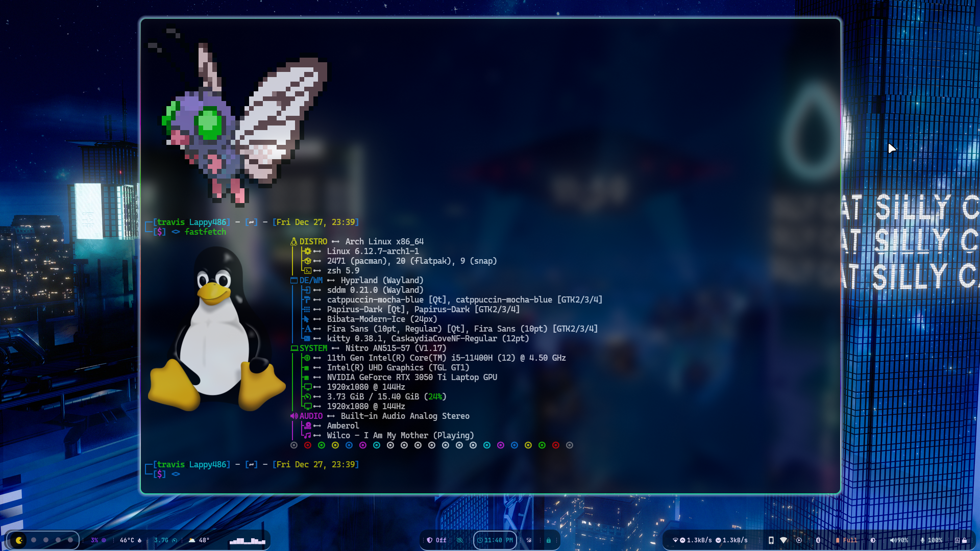Click 'Linux 6.12.7-arch1-1' kernel line
Viewport: 980px width, 551px height.
[373, 251]
